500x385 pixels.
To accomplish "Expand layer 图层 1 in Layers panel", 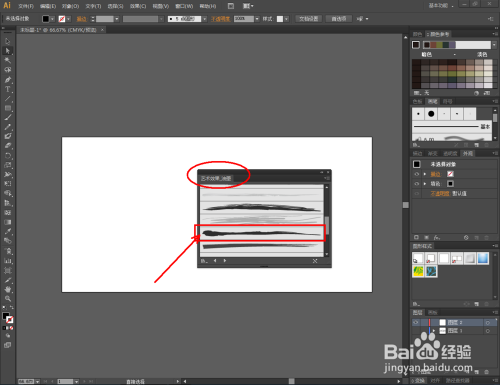I will [434, 331].
